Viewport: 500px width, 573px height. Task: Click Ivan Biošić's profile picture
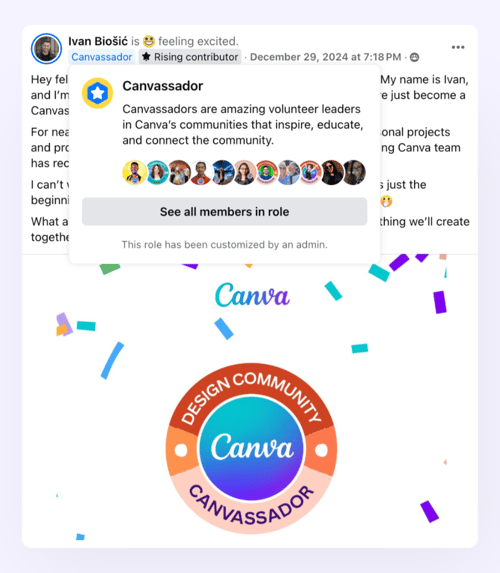coord(46,49)
